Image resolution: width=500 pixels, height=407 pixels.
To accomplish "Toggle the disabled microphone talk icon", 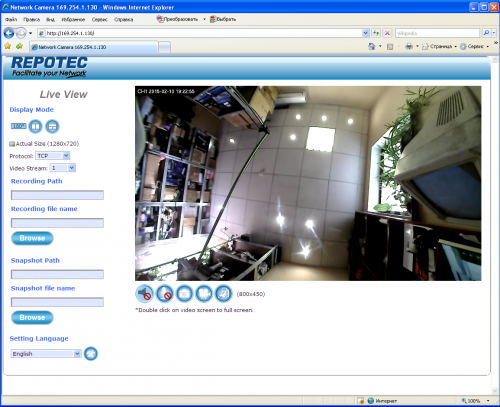I will coord(164,294).
